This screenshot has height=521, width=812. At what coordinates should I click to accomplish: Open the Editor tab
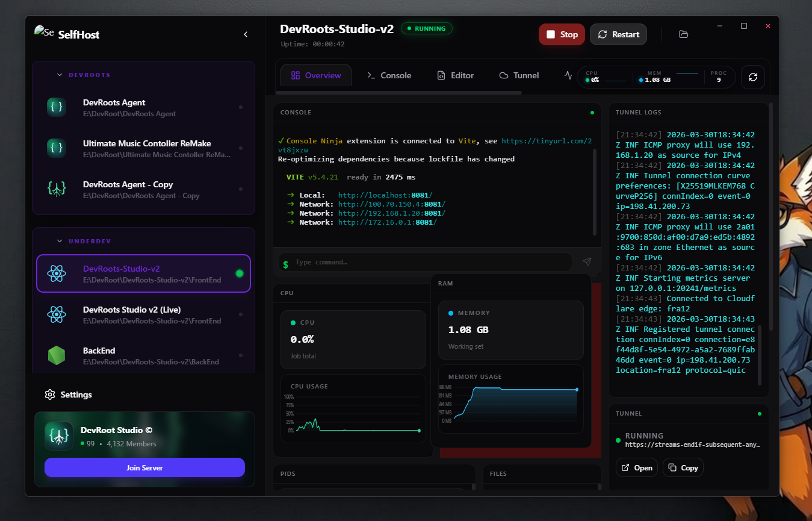tap(454, 75)
